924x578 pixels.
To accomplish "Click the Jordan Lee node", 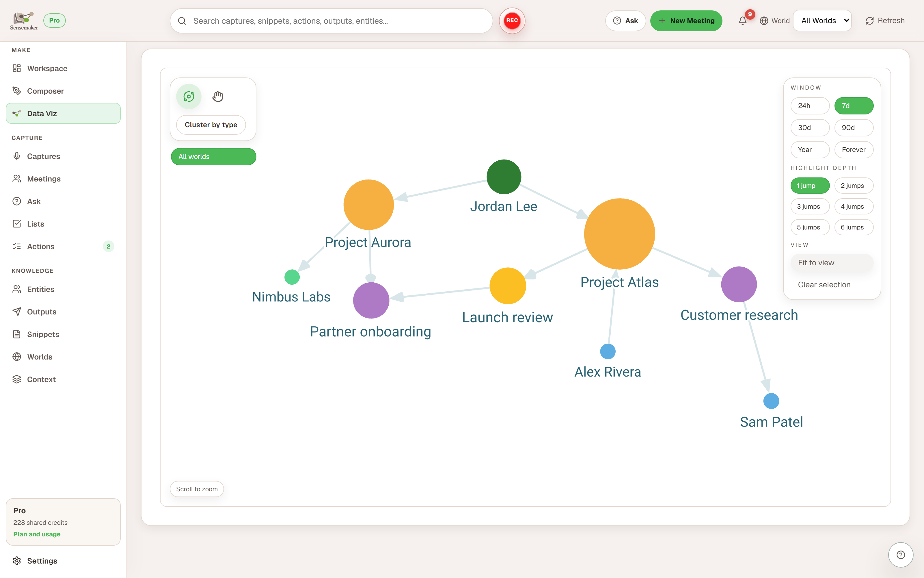I will pyautogui.click(x=504, y=177).
